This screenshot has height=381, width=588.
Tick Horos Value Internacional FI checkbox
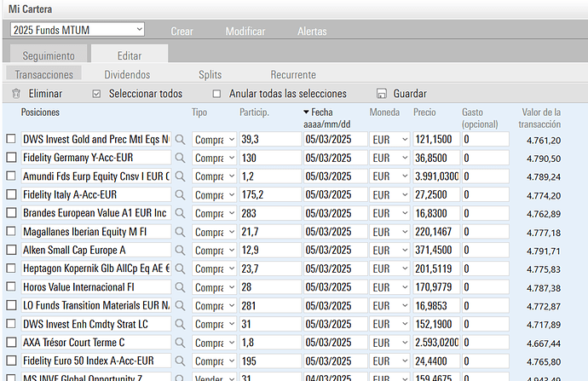[11, 287]
